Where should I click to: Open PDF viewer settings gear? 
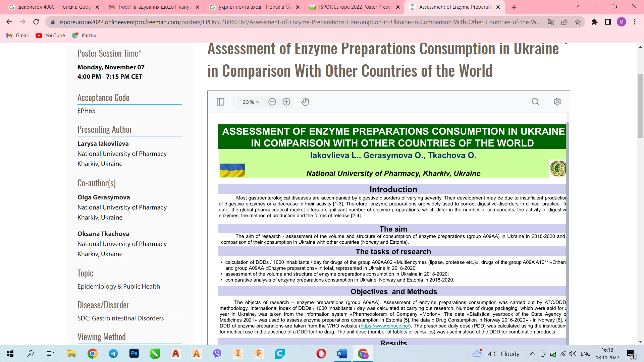tap(557, 102)
